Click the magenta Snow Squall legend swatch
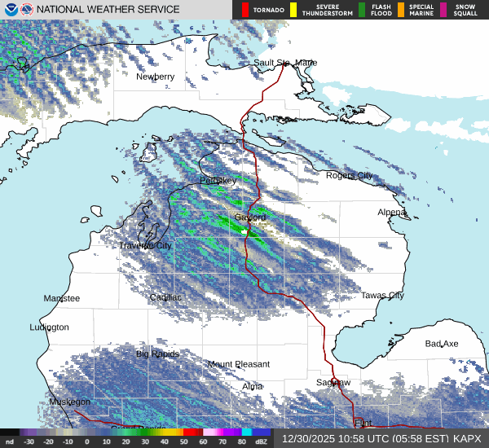Screen dimensions: 489x448 point(443,10)
